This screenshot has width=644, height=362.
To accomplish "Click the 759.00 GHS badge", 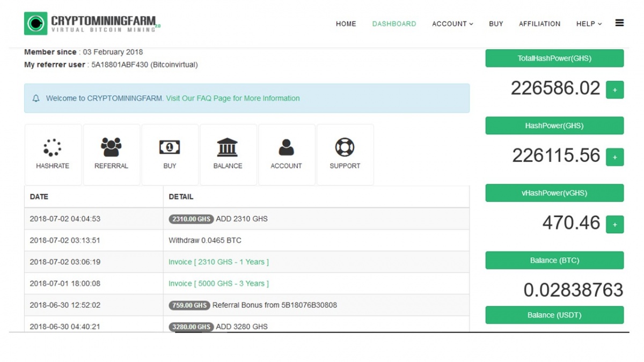I will coord(189,305).
